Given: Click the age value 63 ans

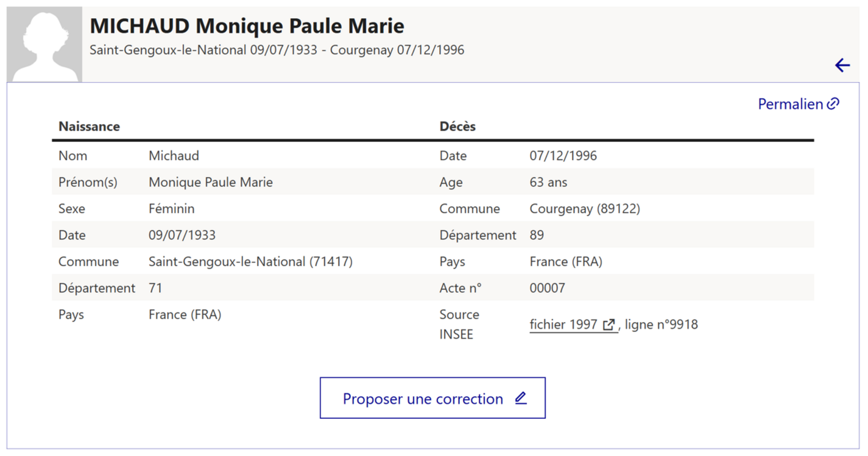Looking at the screenshot, I should (548, 182).
